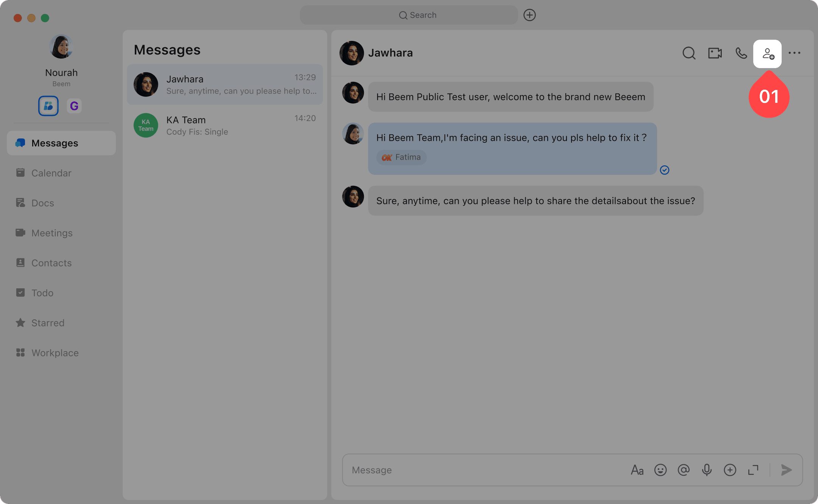The width and height of the screenshot is (818, 504).
Task: Start a voice call with Jawhara
Action: (x=741, y=53)
